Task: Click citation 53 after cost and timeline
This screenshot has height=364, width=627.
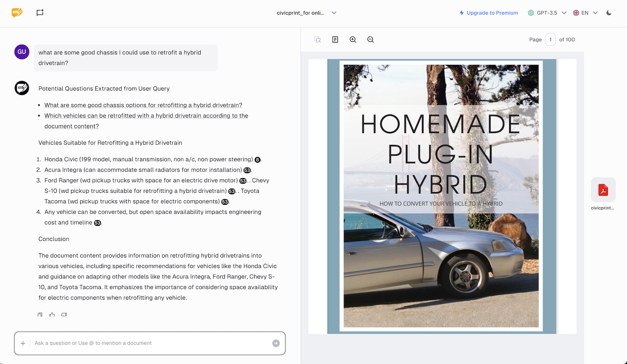Action: click(97, 223)
